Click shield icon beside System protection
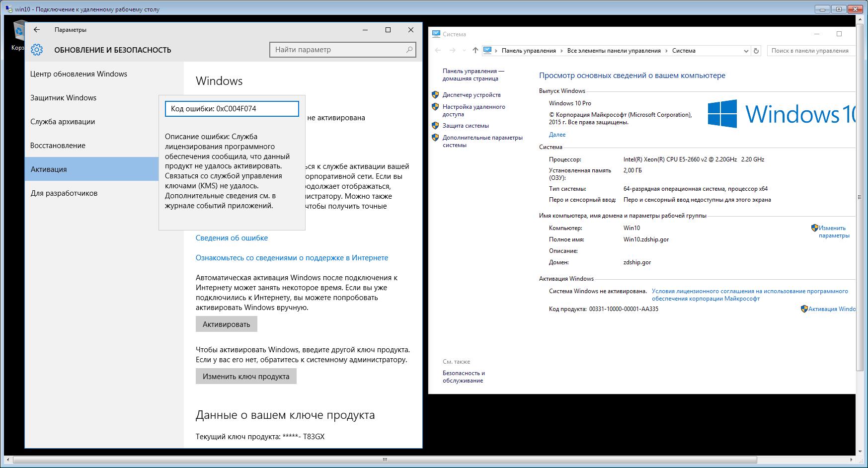Image resolution: width=868 pixels, height=468 pixels. point(435,125)
